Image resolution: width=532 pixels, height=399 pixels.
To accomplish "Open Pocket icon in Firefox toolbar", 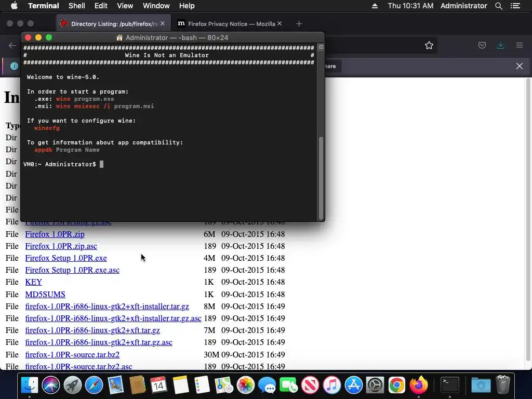I will 482,45.
